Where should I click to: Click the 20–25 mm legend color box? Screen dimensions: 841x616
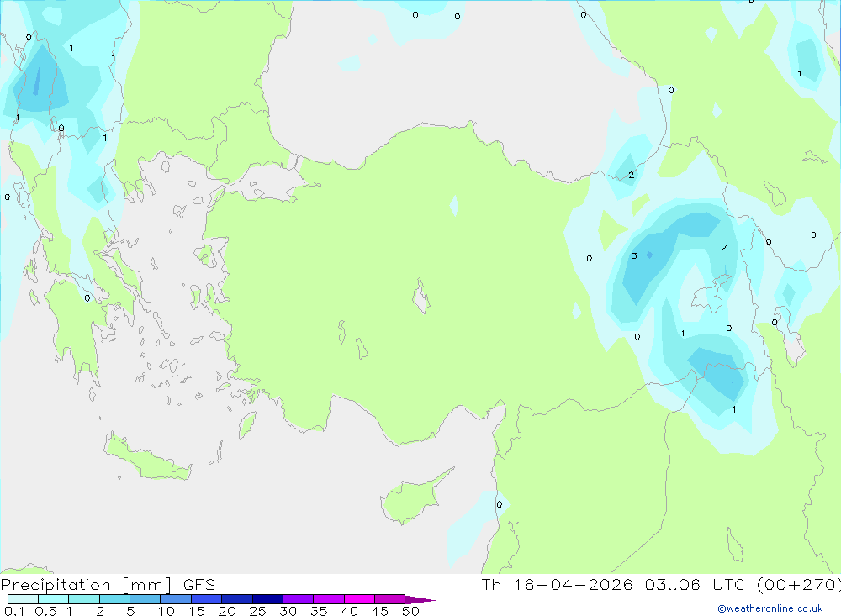coord(237,599)
